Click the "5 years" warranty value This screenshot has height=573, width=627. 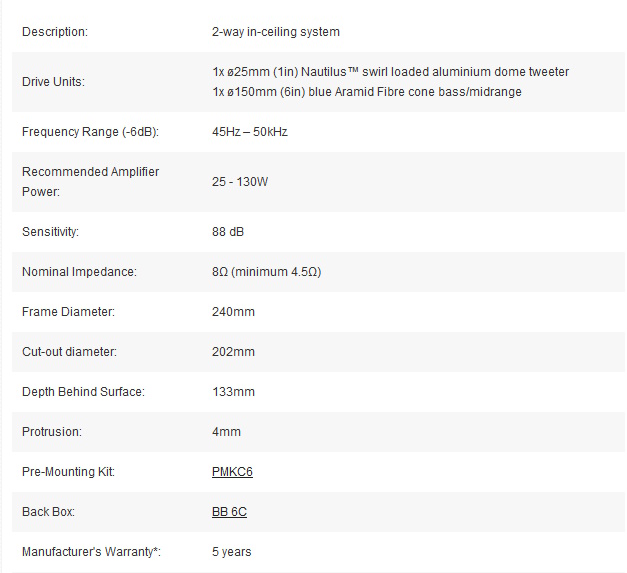[231, 552]
